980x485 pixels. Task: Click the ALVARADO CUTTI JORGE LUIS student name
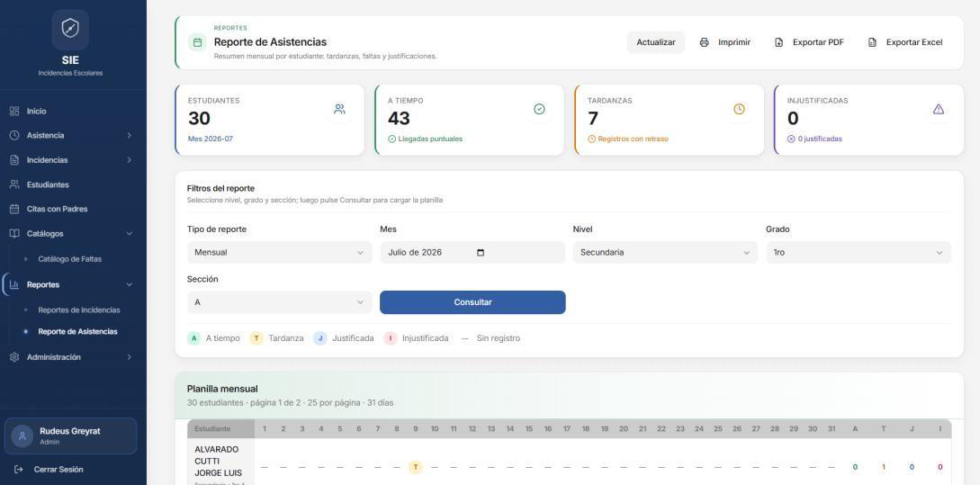[x=218, y=462]
